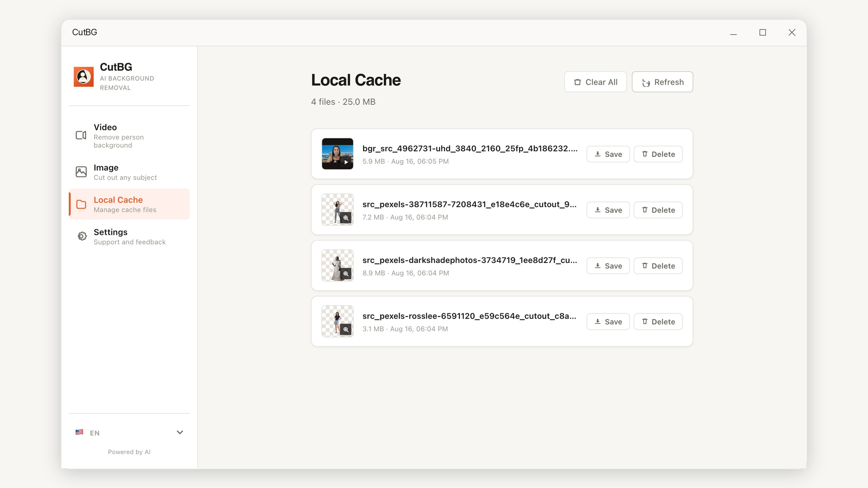Maximize the CutBG window
The image size is (868, 488).
click(x=763, y=33)
